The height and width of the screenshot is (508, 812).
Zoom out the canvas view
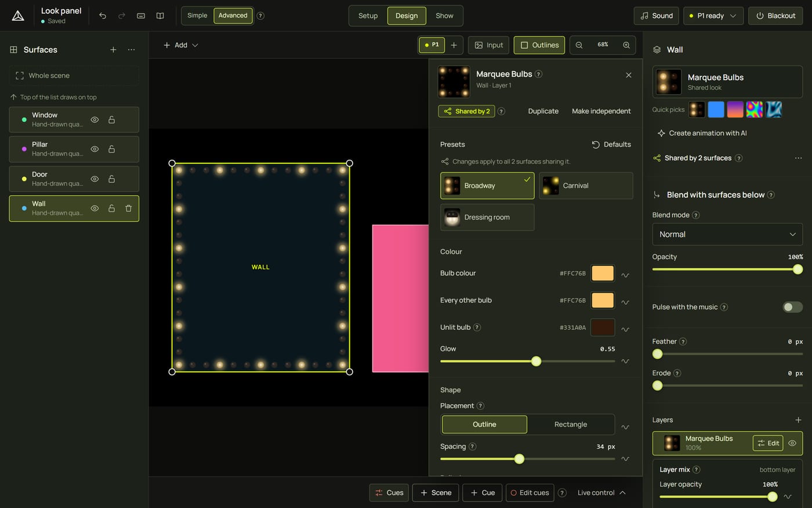(579, 45)
